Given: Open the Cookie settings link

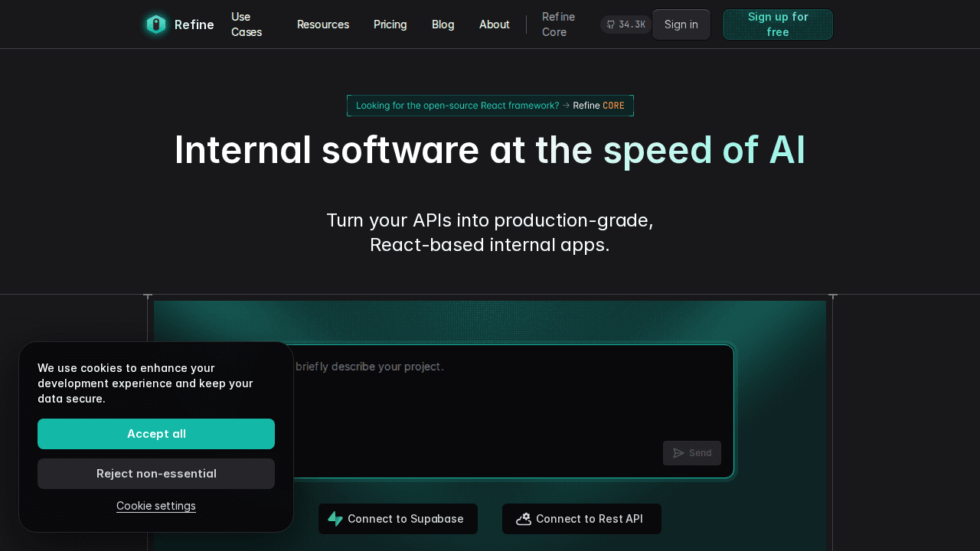Looking at the screenshot, I should pyautogui.click(x=156, y=506).
